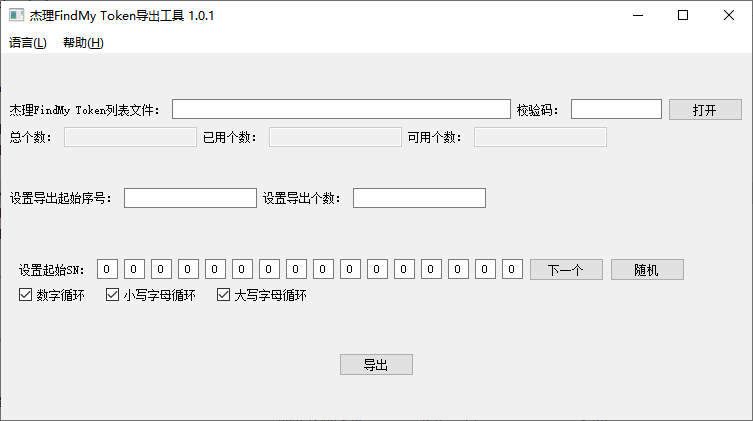753x421 pixels.
Task: Click the 导出 button
Action: [376, 364]
